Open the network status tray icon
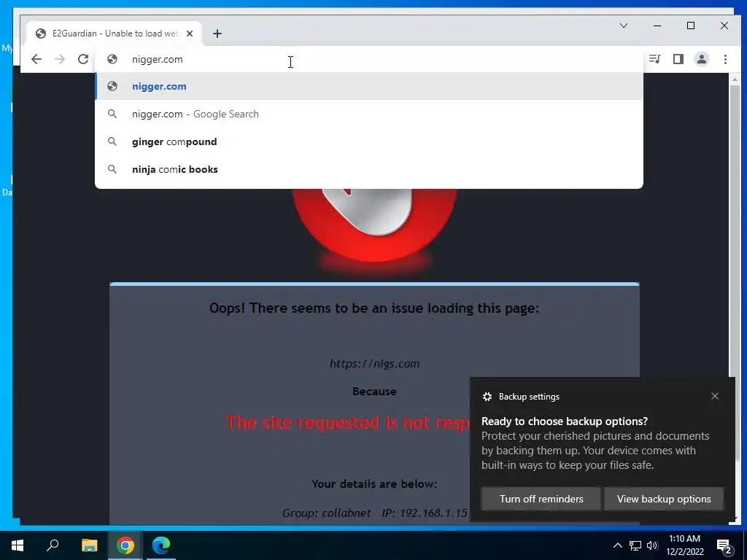Image resolution: width=747 pixels, height=560 pixels. (x=635, y=545)
